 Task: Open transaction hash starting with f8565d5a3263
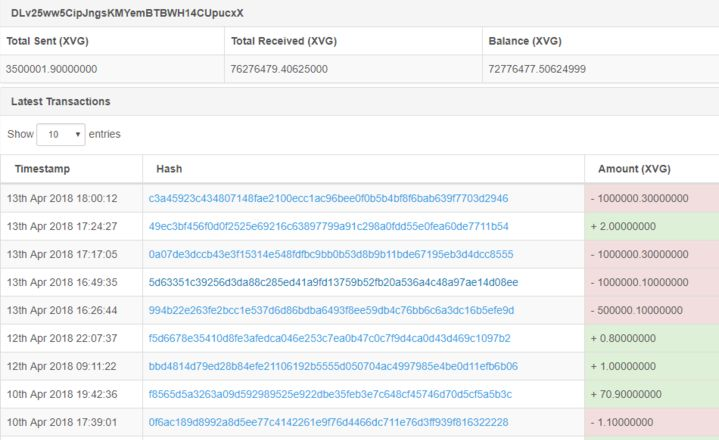point(330,394)
